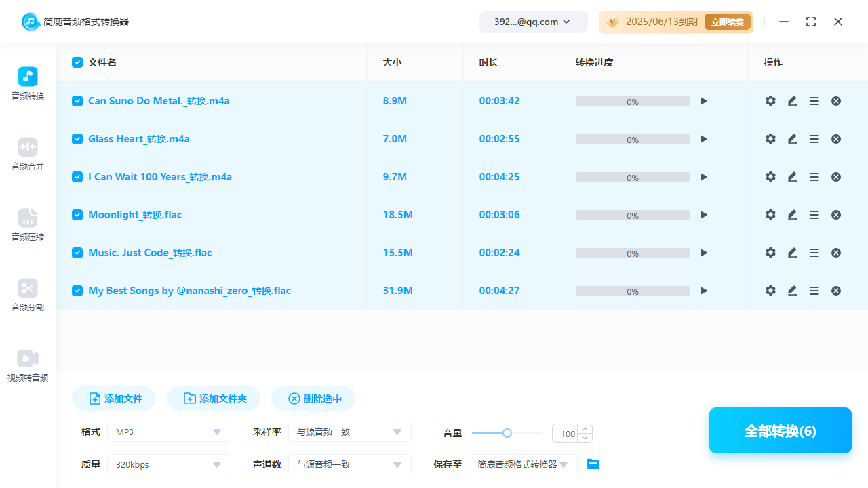Click the 全部转换(6) button
The image size is (868, 488).
(x=780, y=431)
